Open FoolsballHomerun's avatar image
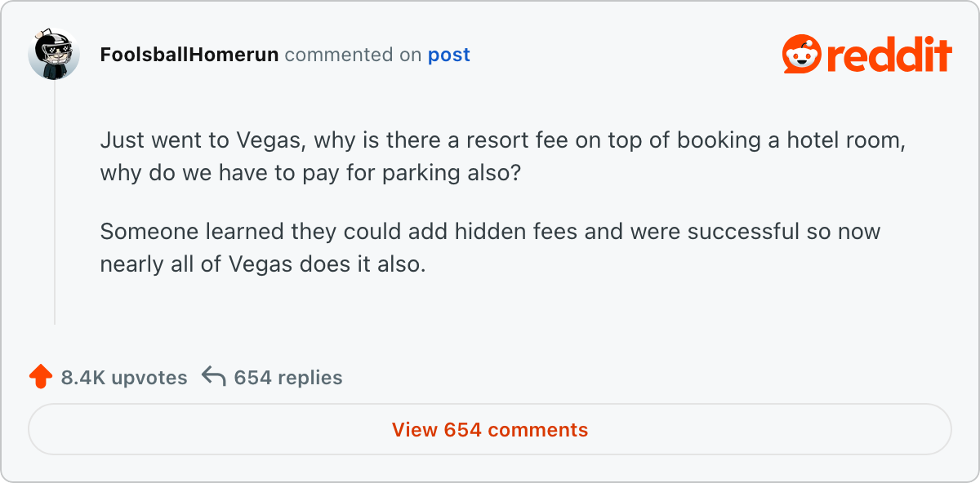 point(54,55)
